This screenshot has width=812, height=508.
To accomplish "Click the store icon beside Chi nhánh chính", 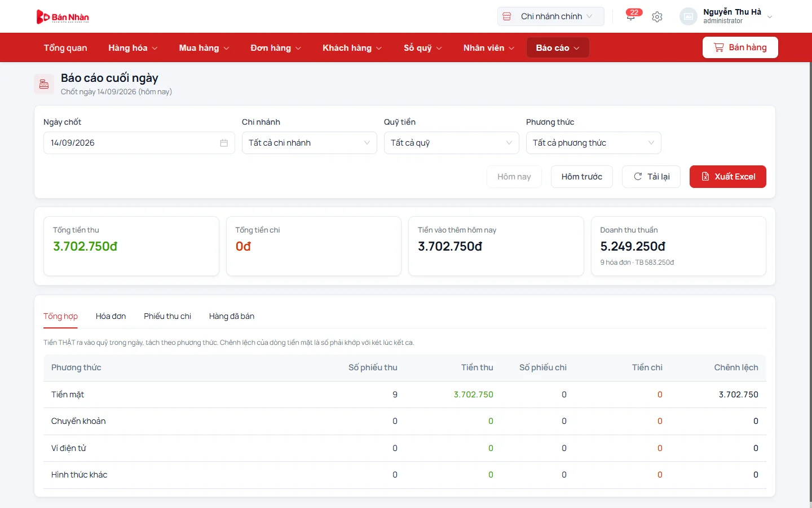I will (x=507, y=16).
